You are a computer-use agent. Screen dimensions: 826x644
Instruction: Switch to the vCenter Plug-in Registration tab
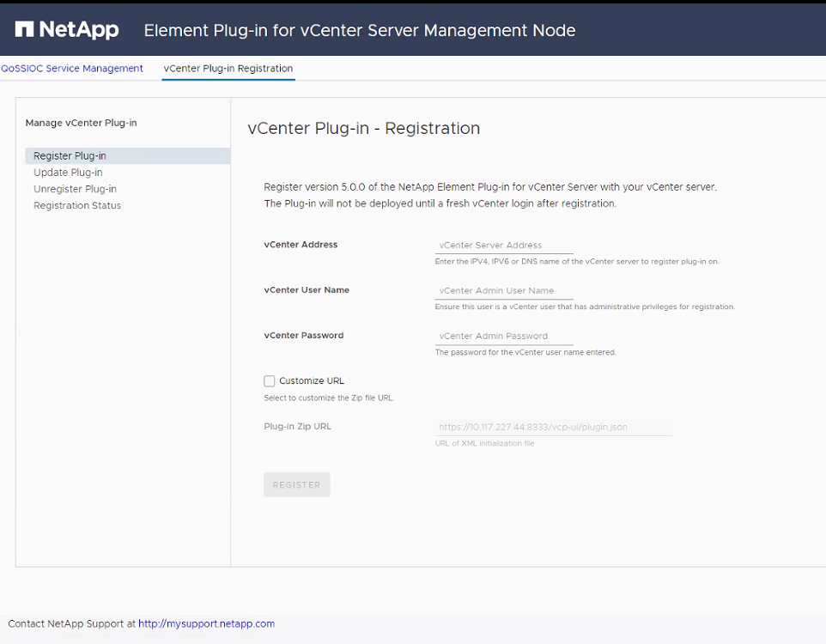point(228,68)
